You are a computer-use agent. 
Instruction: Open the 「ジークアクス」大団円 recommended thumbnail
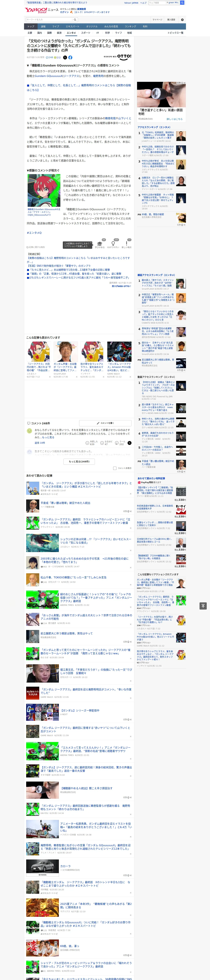(38, 351)
